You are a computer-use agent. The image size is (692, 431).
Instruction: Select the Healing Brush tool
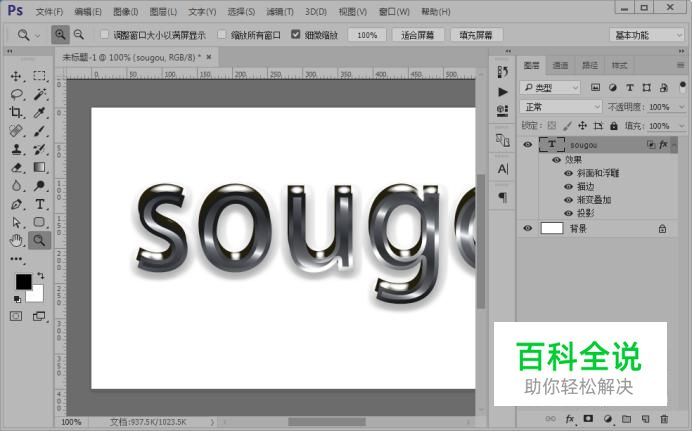pyautogui.click(x=16, y=131)
